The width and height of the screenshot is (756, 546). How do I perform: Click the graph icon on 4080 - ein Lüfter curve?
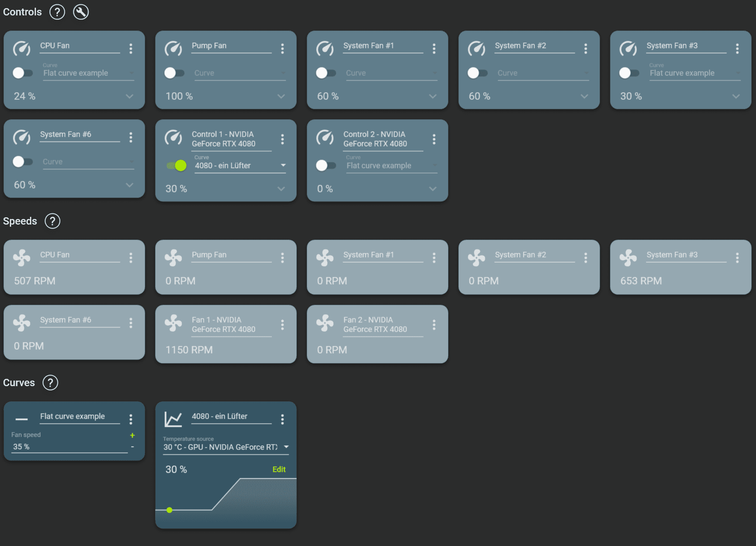tap(173, 419)
